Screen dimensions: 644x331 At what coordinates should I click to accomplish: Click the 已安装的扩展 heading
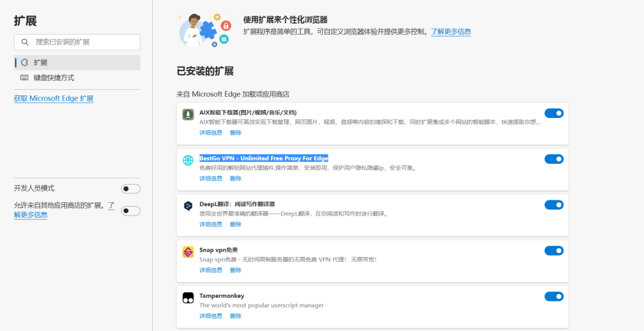[205, 72]
